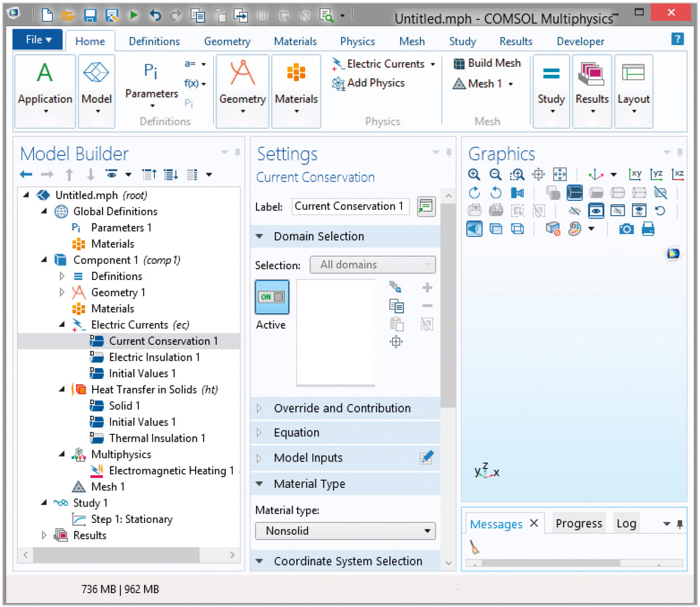Click the Paste Selection icon in Domain Selection
This screenshot has width=700, height=607.
(397, 324)
